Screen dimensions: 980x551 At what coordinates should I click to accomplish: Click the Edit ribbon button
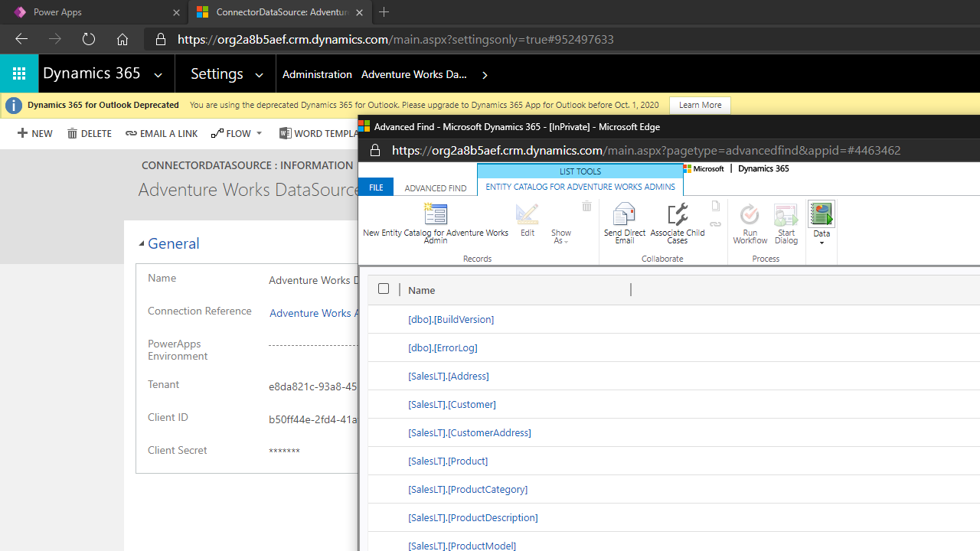click(528, 220)
